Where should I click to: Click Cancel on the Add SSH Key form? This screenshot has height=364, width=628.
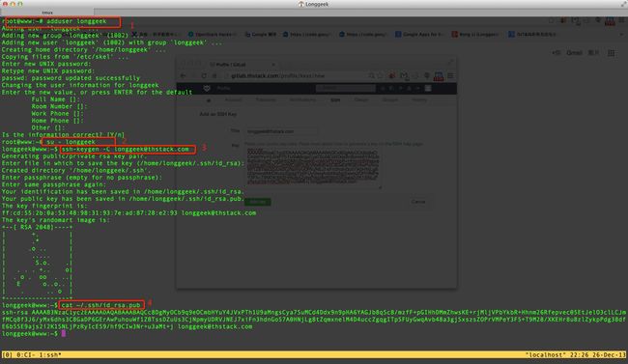click(x=418, y=202)
